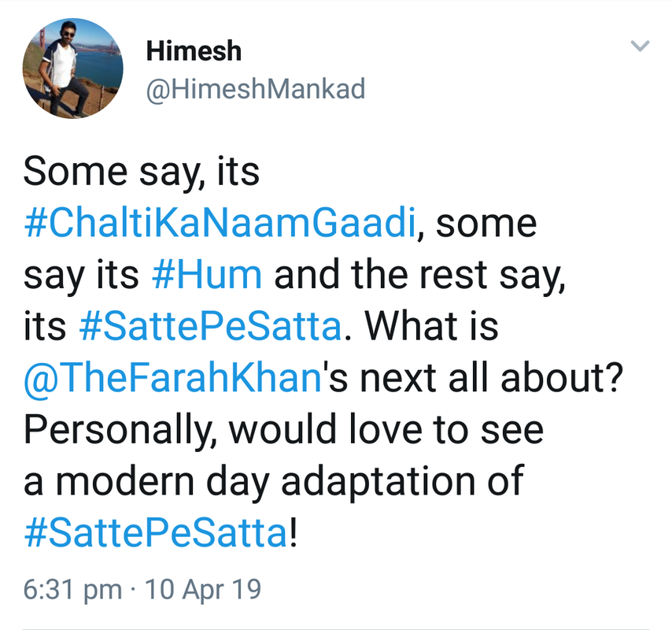Screen dimensions: 672x630
Task: Open the tweet options chevron menu
Action: [641, 46]
